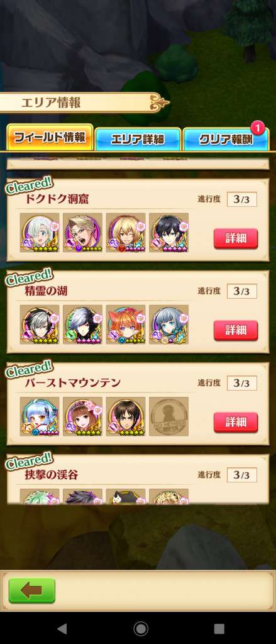The image size is (276, 644).
Task: Show 詳細 for バーストマウンテン
Action: [x=236, y=423]
